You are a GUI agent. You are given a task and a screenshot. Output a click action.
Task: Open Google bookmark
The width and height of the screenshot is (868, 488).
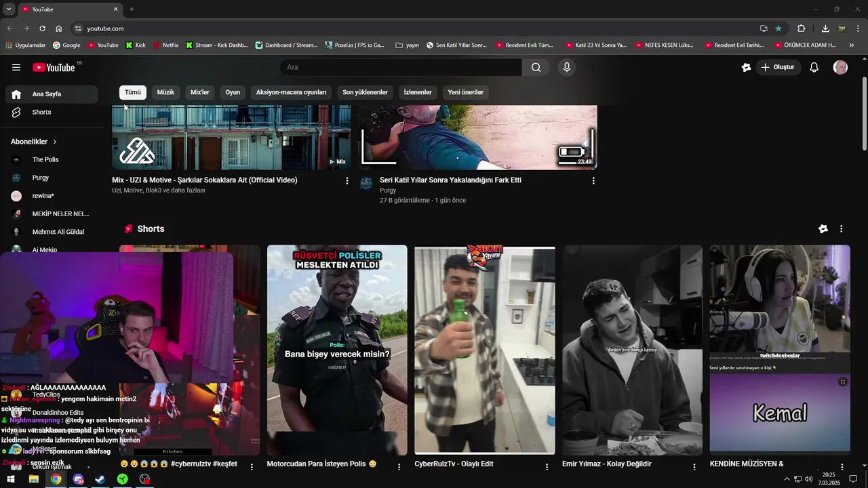[66, 45]
